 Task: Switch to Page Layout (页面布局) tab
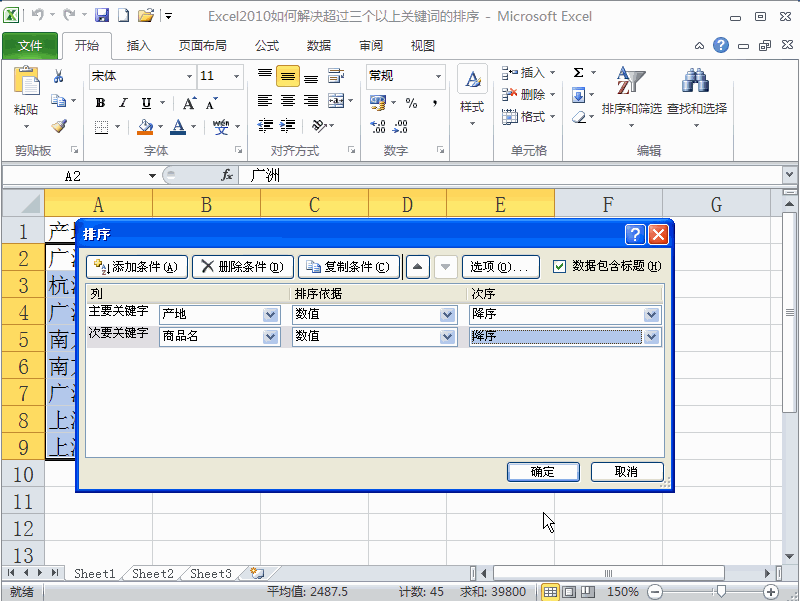pyautogui.click(x=203, y=46)
